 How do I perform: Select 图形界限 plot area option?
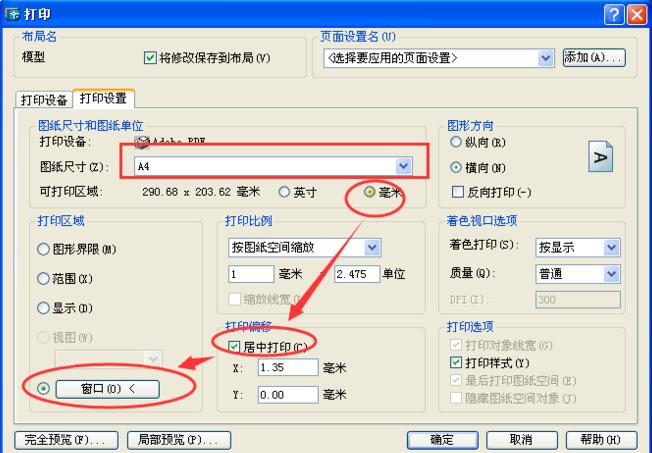43,249
